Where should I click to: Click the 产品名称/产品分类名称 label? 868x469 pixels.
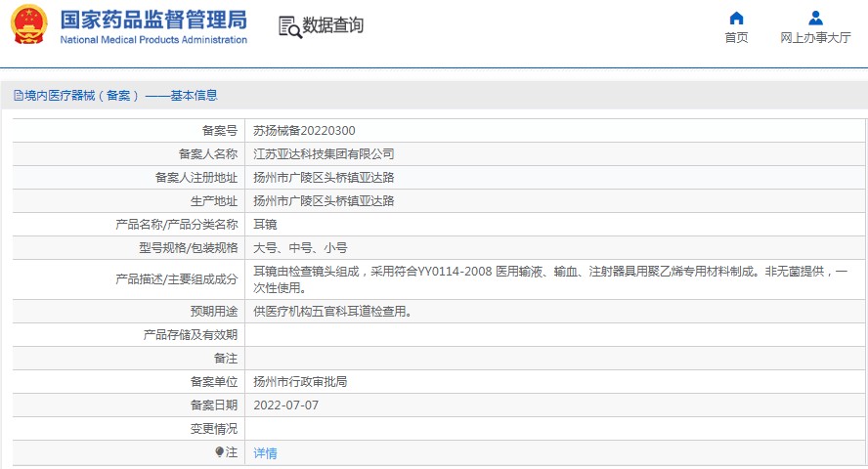pos(177,224)
